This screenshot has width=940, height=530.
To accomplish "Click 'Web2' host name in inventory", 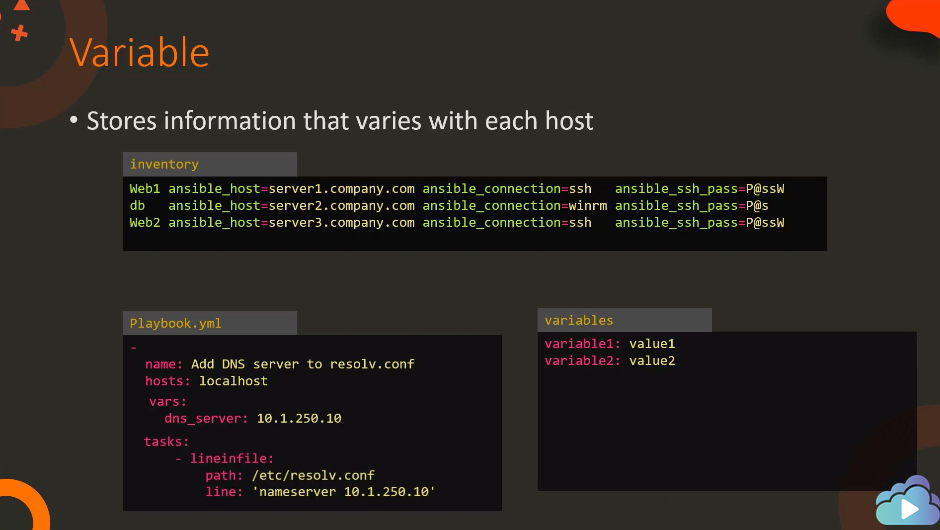I will click(x=145, y=222).
